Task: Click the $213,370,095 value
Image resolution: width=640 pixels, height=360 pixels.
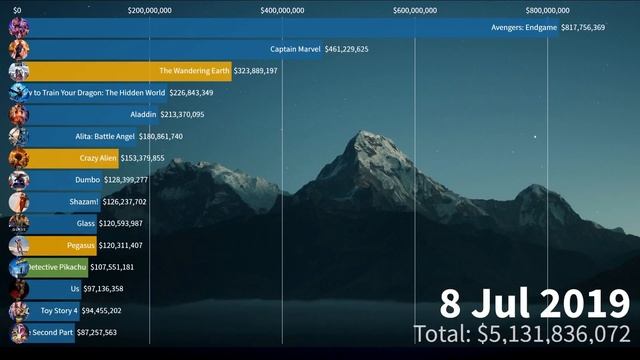Action: [182, 114]
